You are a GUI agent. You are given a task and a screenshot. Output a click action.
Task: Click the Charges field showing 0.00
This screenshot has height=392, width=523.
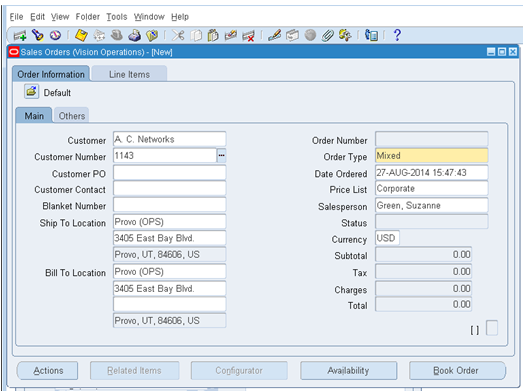click(x=424, y=289)
